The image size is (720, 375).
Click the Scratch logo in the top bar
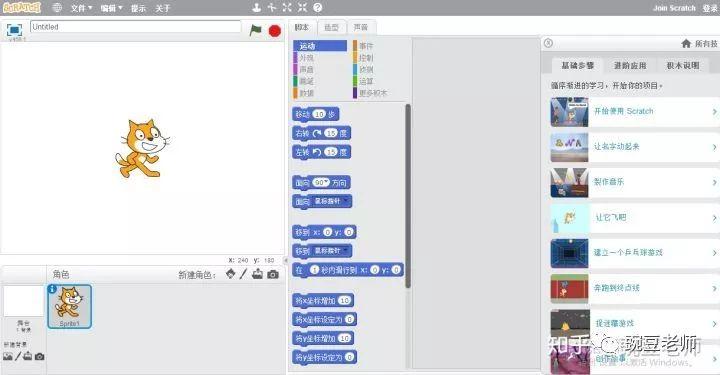coord(22,7)
